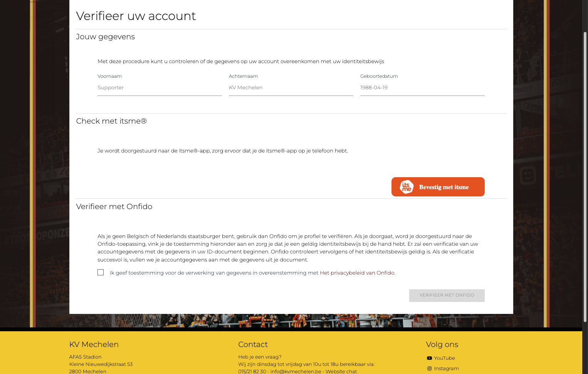Click the page's vertical scrollbar thumb
The image size is (588, 374).
(585, 177)
